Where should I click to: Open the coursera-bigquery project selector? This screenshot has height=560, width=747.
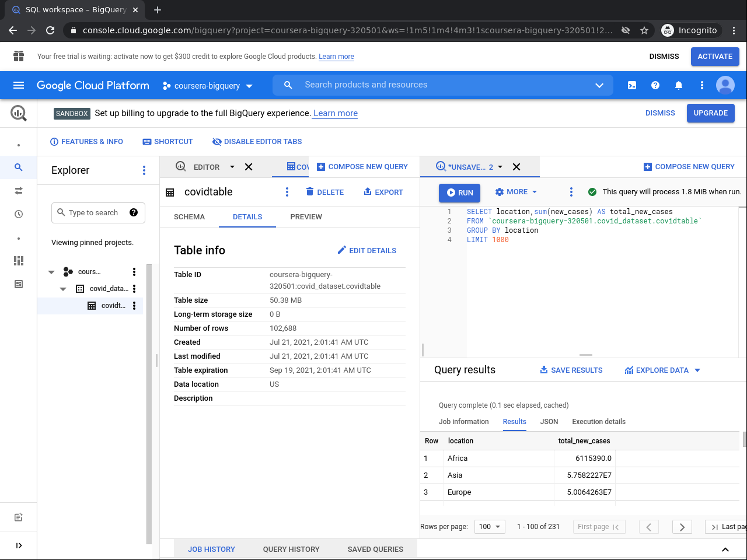pyautogui.click(x=207, y=86)
